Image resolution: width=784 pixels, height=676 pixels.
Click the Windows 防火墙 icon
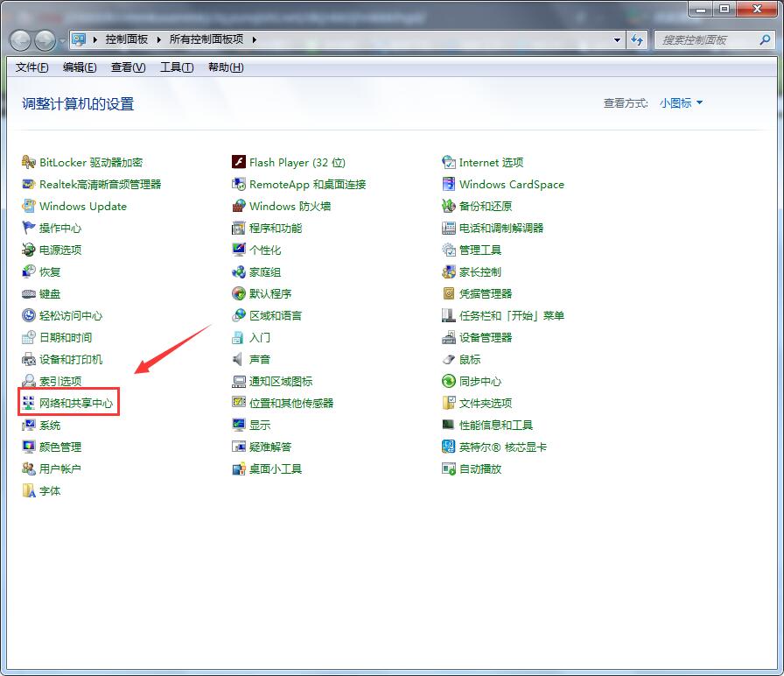239,206
